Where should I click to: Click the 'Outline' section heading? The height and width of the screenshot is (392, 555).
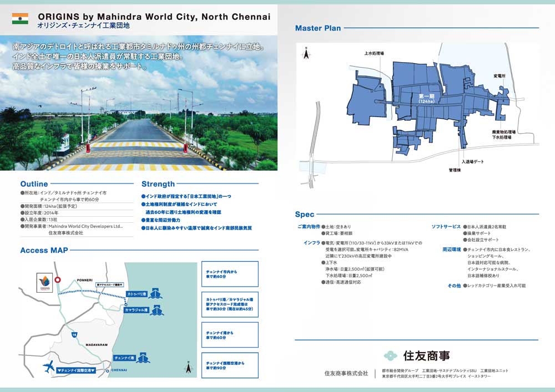[34, 184]
